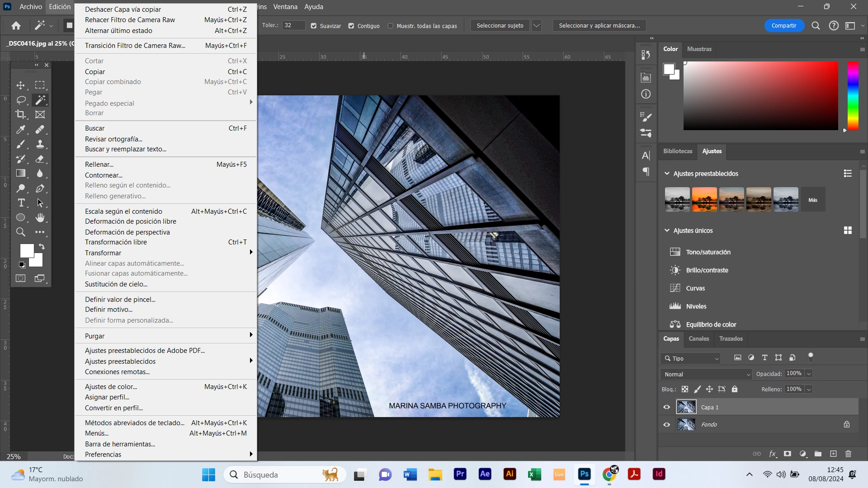
Task: Open the Opacidad dropdown arrow
Action: (x=809, y=374)
